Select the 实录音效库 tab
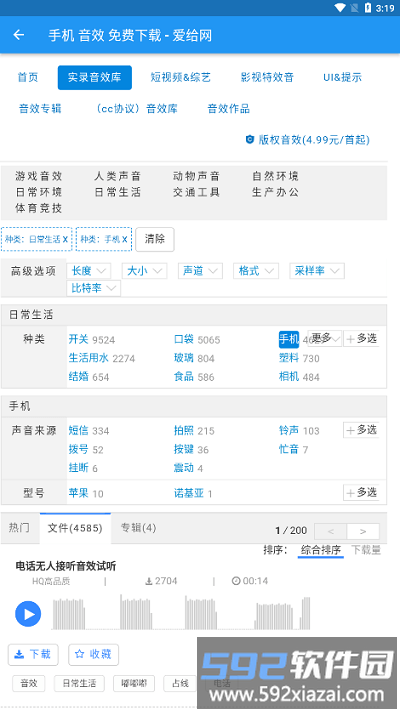The width and height of the screenshot is (400, 710). tap(95, 77)
